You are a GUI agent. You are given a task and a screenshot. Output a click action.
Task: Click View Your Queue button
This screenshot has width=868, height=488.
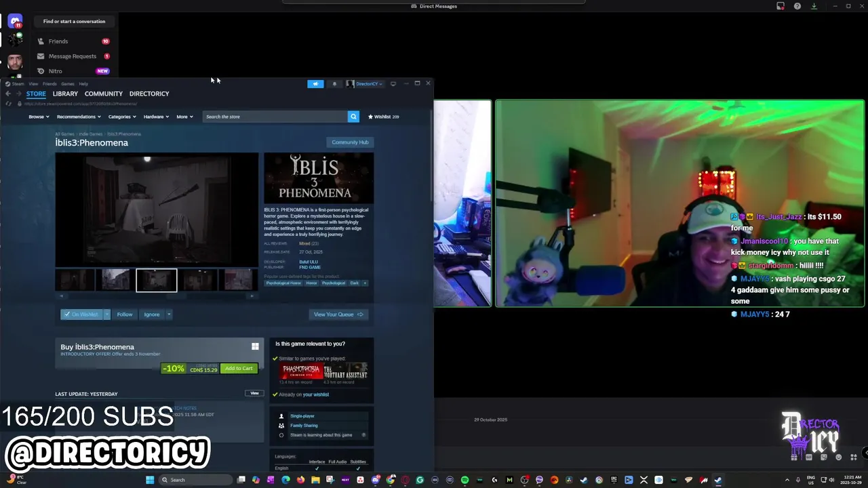click(x=338, y=314)
